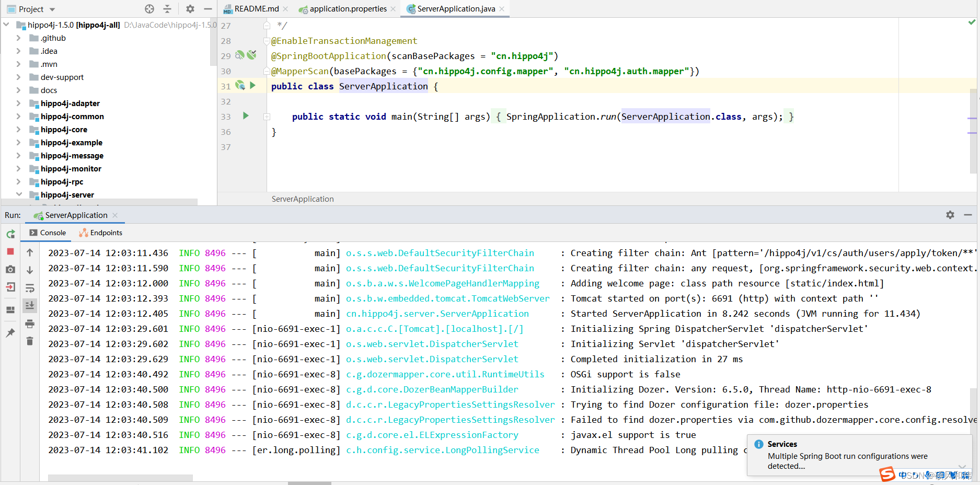Screen dimensions: 980x485
Task: Close the ServerApplication run tab
Action: 115,215
